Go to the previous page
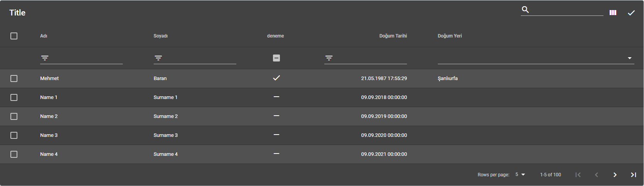Image resolution: width=644 pixels, height=186 pixels. (597, 175)
